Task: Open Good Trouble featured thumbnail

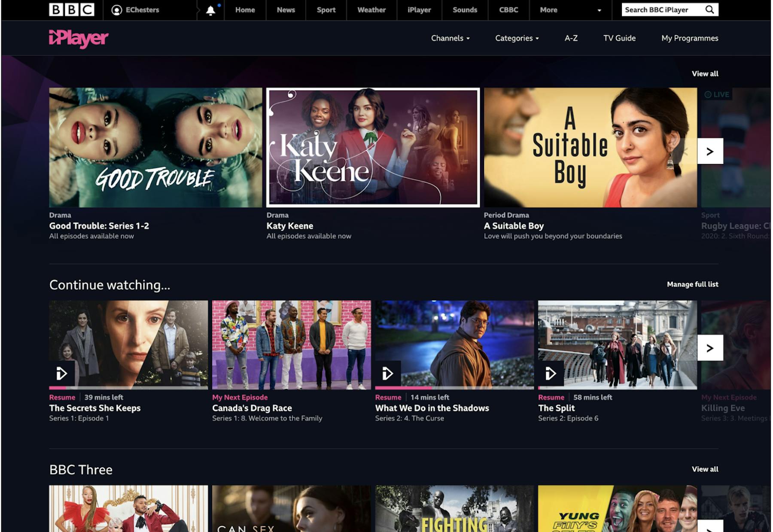Action: [155, 147]
